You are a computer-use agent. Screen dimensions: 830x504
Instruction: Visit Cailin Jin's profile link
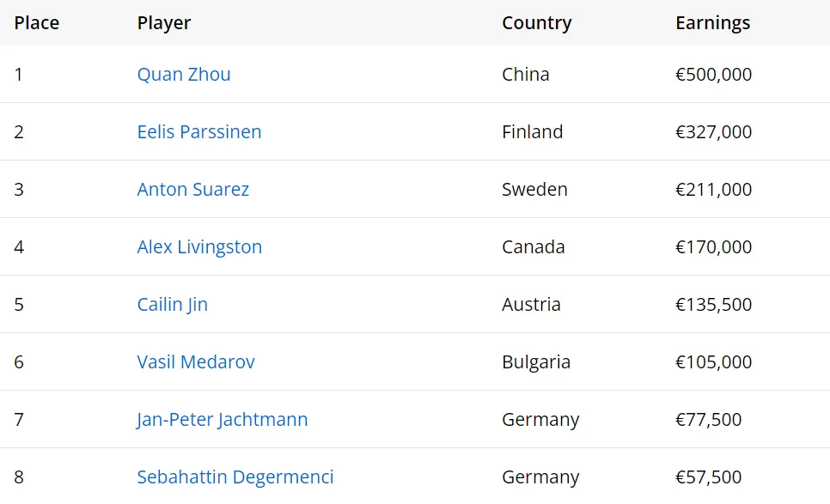point(173,305)
